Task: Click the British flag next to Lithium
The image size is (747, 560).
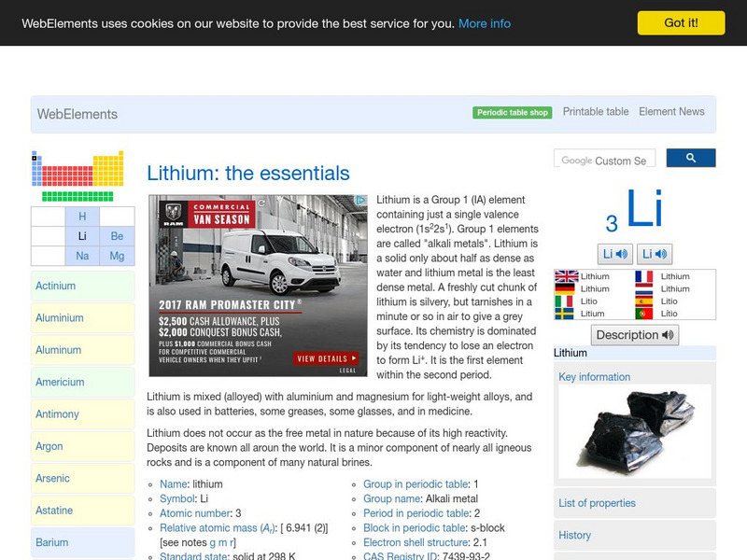Action: pyautogui.click(x=566, y=276)
